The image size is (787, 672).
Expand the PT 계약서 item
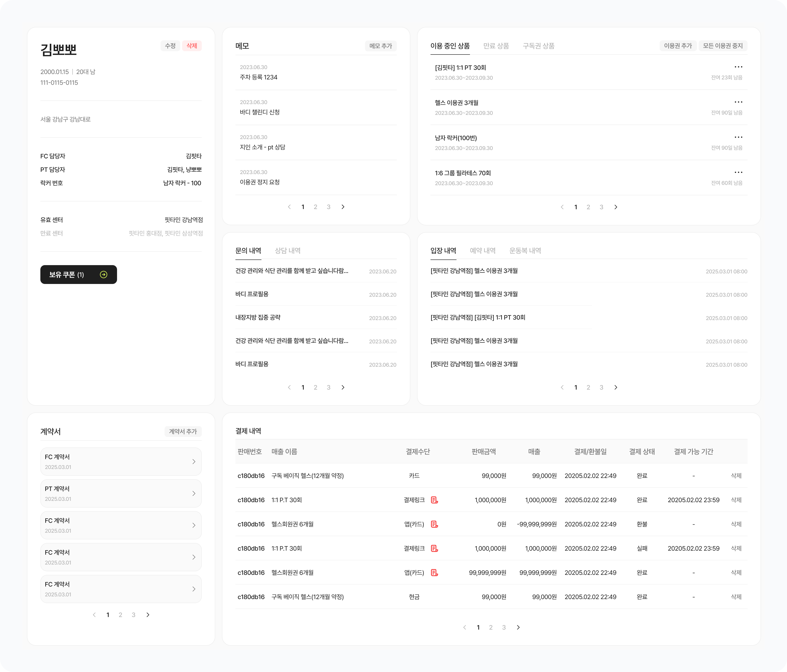[x=121, y=493]
